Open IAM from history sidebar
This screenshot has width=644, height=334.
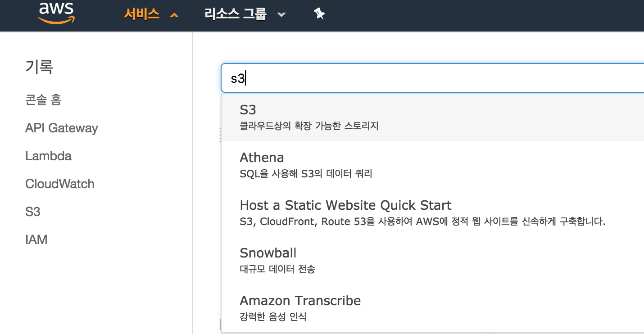36,239
